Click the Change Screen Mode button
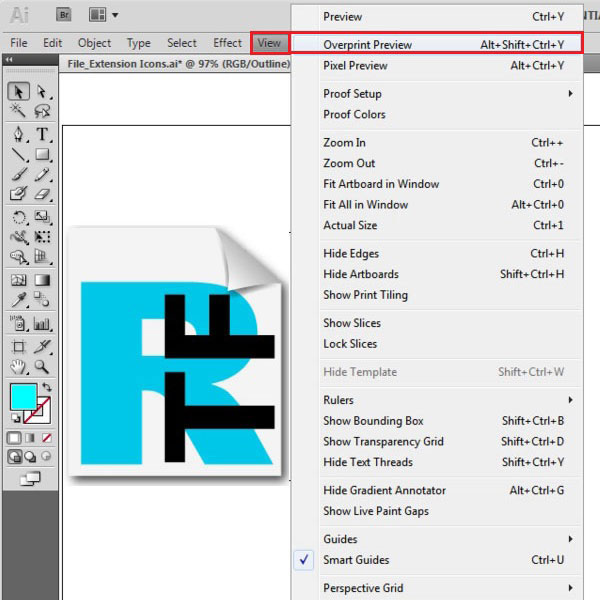Viewport: 600px width, 600px height. pyautogui.click(x=30, y=479)
